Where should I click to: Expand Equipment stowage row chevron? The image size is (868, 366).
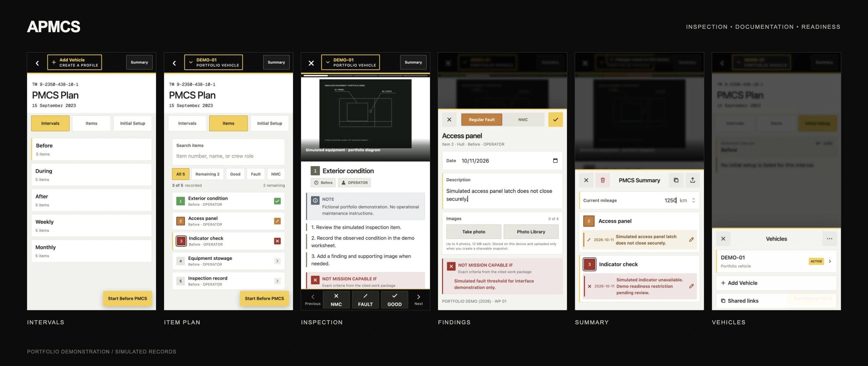(277, 261)
